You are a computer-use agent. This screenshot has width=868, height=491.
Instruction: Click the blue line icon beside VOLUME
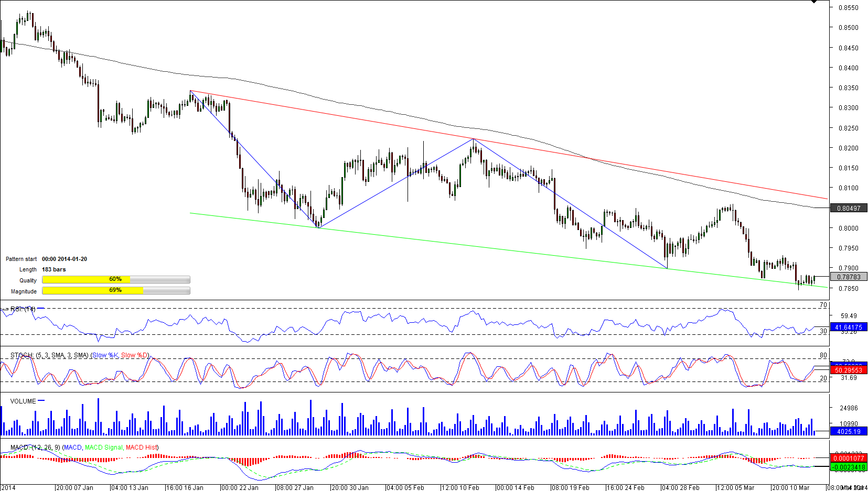(41, 401)
